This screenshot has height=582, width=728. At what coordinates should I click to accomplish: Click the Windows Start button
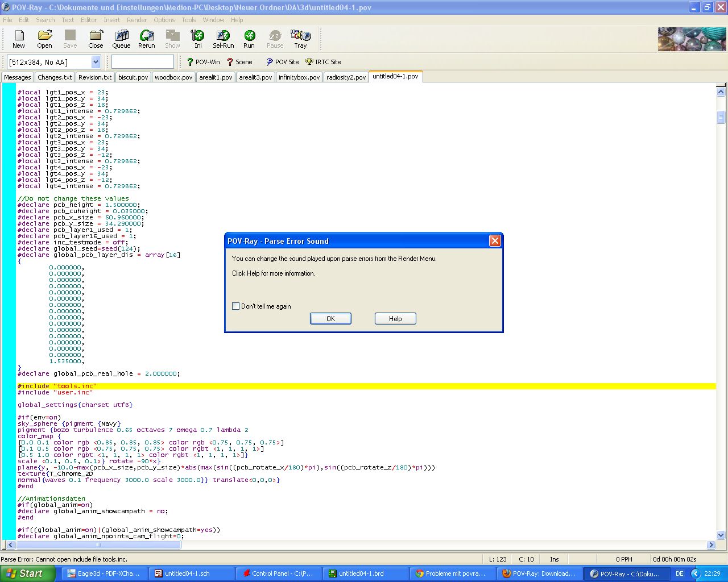click(27, 573)
